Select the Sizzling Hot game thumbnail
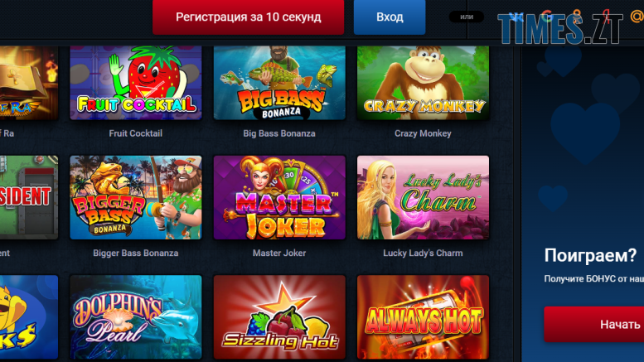The width and height of the screenshot is (644, 362). (279, 317)
